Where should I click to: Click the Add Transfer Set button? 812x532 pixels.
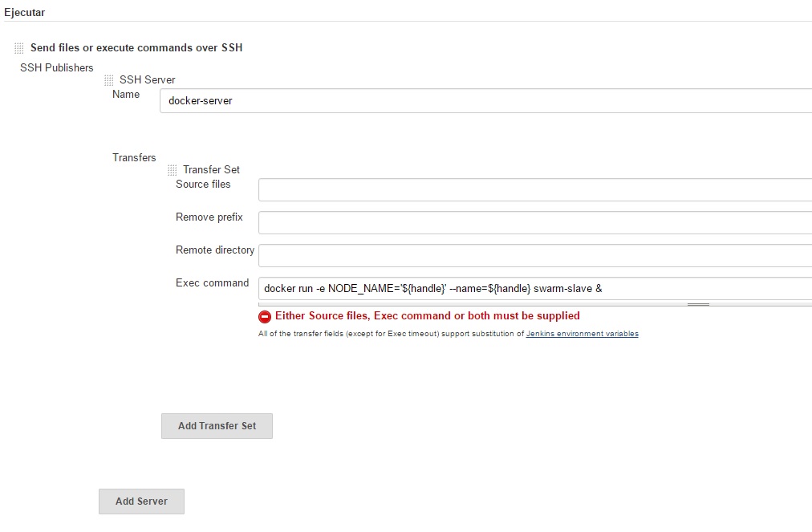(x=217, y=426)
